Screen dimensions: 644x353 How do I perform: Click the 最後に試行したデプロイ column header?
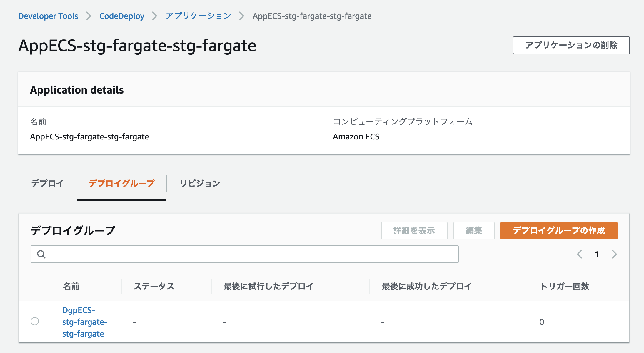point(268,286)
